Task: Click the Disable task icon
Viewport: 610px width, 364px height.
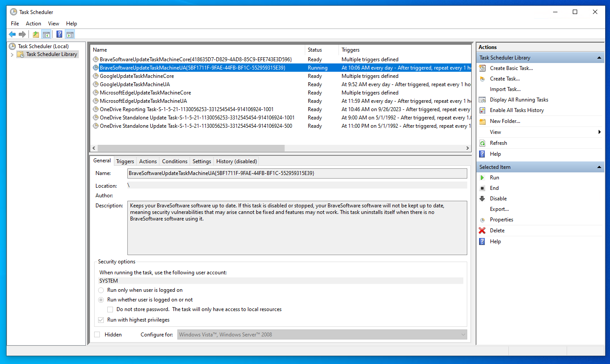Action: (x=482, y=198)
